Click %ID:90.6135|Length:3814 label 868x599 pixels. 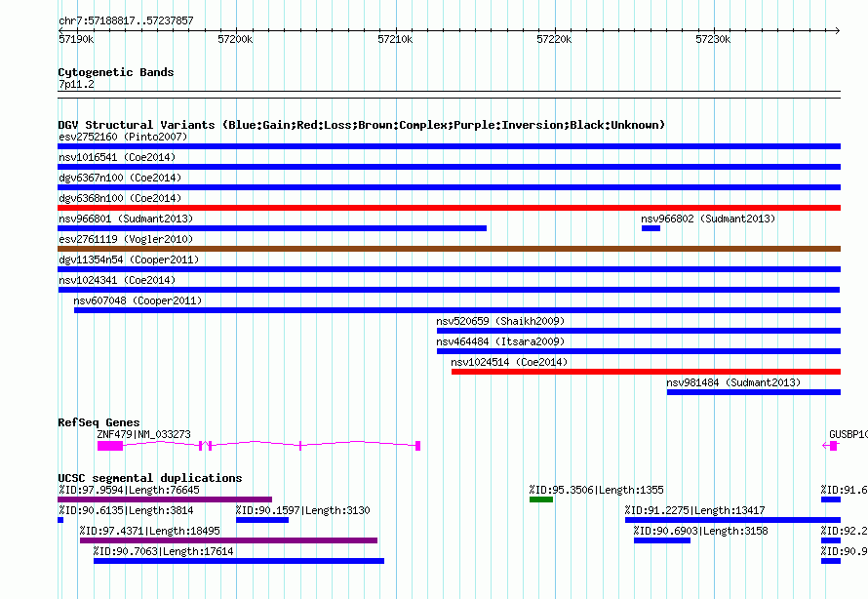click(x=126, y=510)
